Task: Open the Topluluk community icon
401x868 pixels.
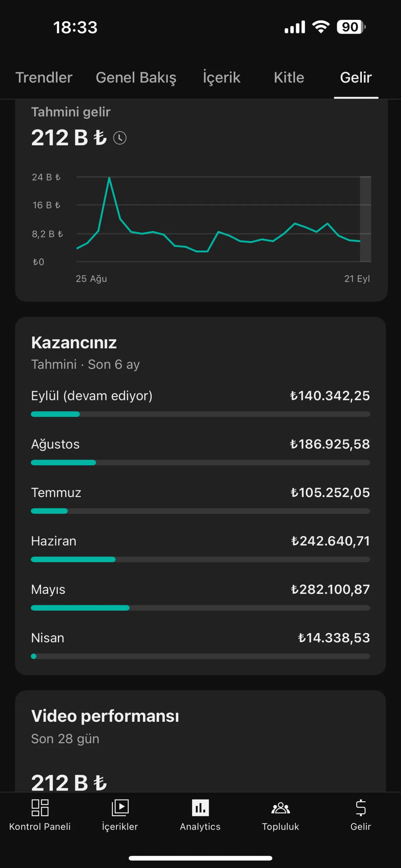Action: click(x=281, y=808)
